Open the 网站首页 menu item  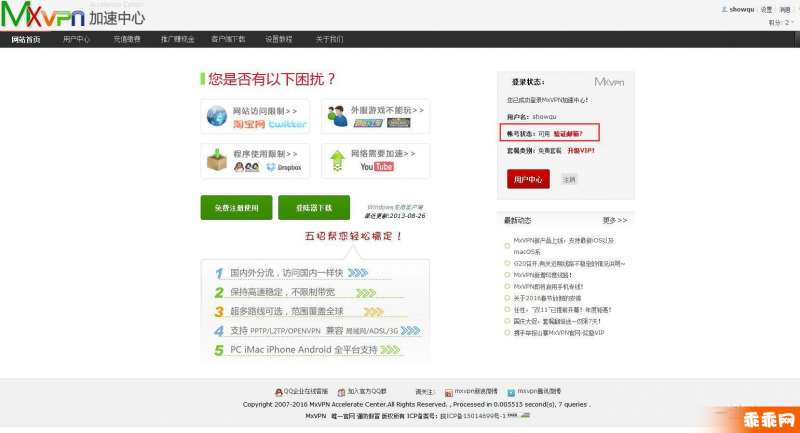[x=26, y=39]
